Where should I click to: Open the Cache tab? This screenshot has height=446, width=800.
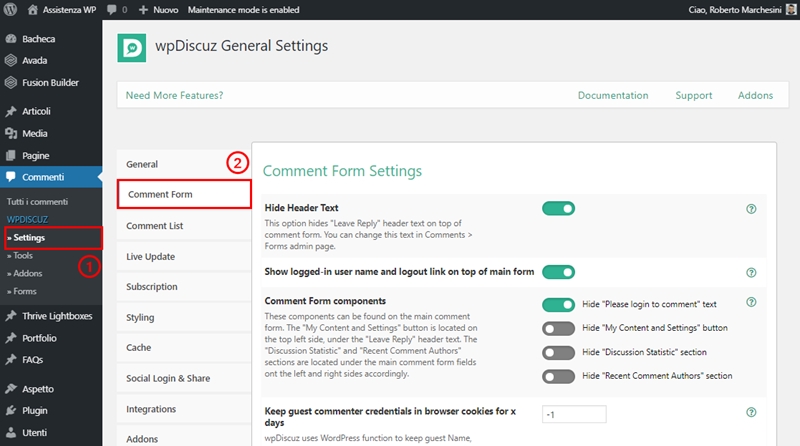click(184, 348)
